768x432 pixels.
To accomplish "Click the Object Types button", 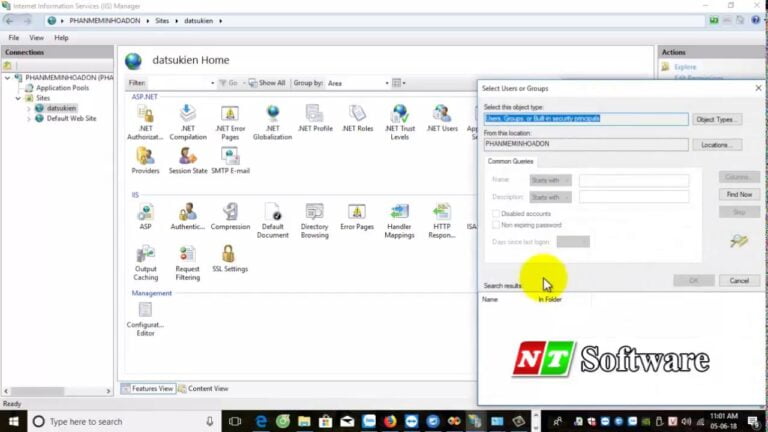I will pyautogui.click(x=717, y=119).
